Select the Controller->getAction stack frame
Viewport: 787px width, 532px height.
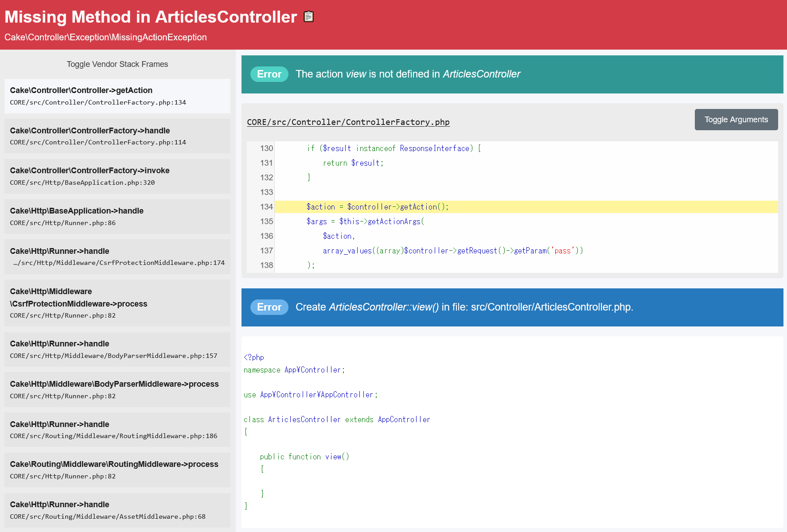117,96
